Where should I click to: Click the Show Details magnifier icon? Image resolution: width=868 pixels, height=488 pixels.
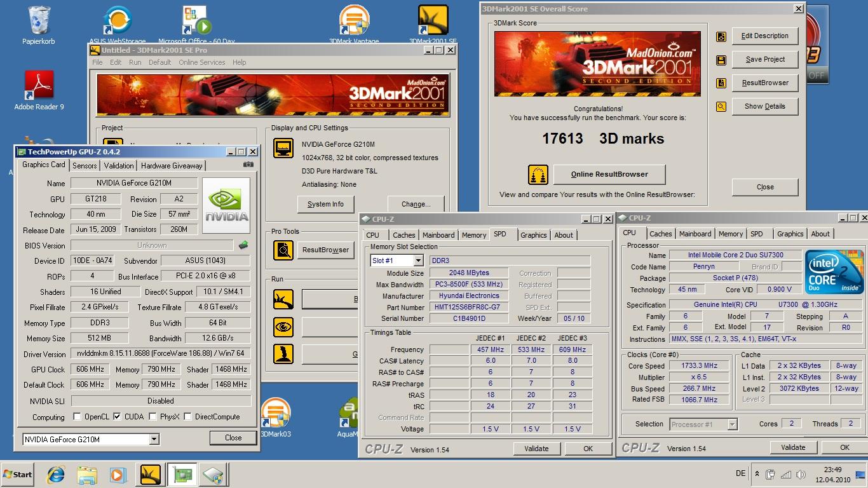[721, 107]
